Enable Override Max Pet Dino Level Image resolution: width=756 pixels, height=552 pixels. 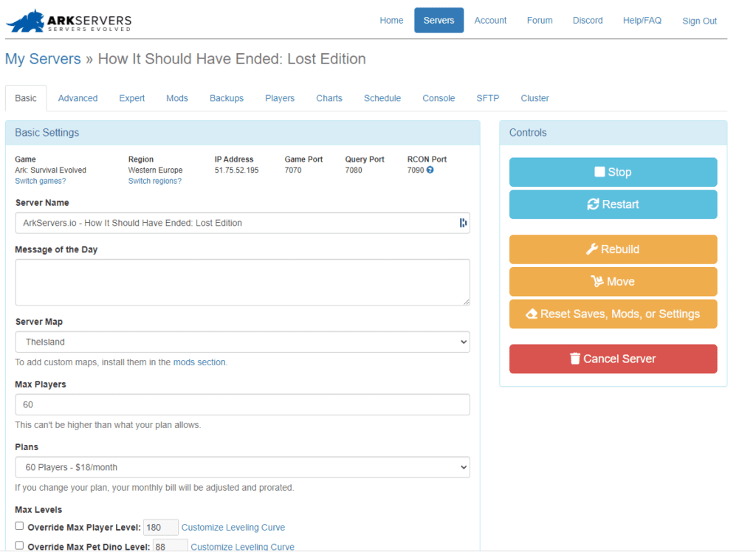[19, 544]
